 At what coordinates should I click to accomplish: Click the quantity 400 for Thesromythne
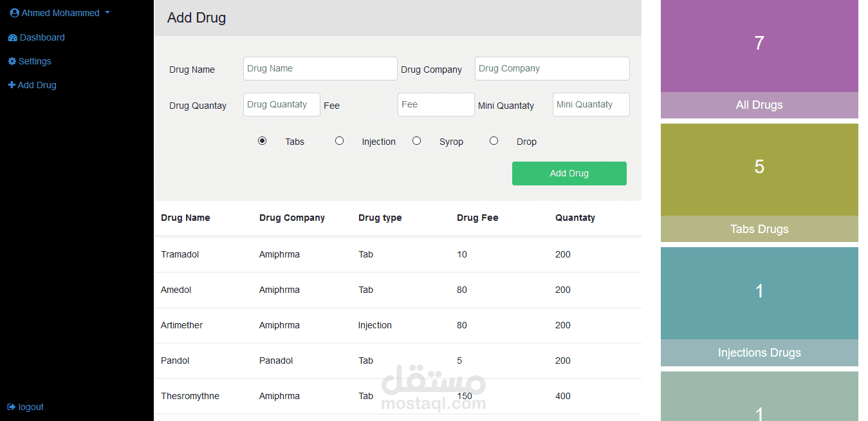point(563,396)
